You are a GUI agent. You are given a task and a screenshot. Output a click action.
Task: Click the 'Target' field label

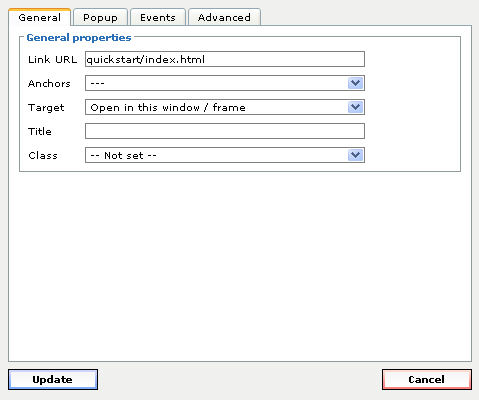click(46, 108)
